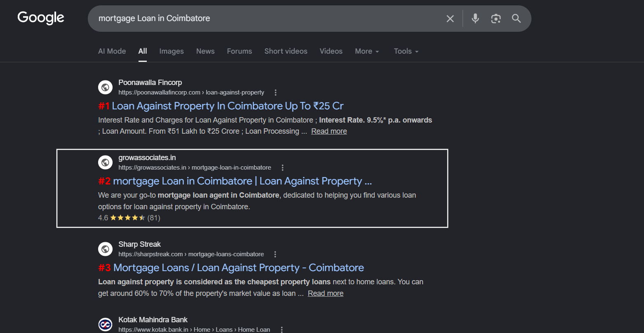
Task: Click the Sharp Streak site name
Action: tap(139, 244)
